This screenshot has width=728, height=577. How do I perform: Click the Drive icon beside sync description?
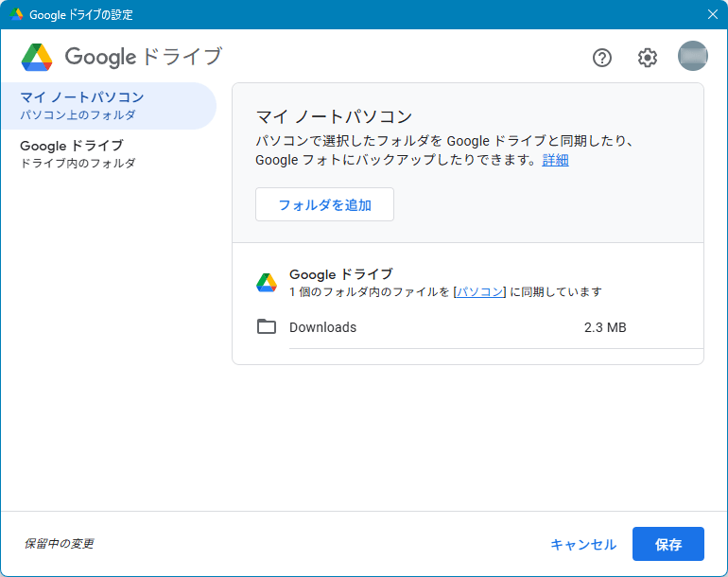267,283
